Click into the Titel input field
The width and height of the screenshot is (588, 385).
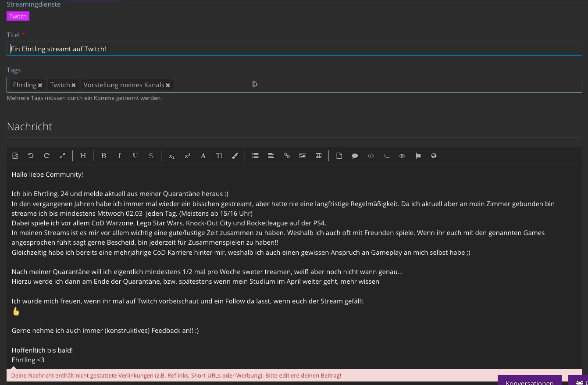[294, 49]
